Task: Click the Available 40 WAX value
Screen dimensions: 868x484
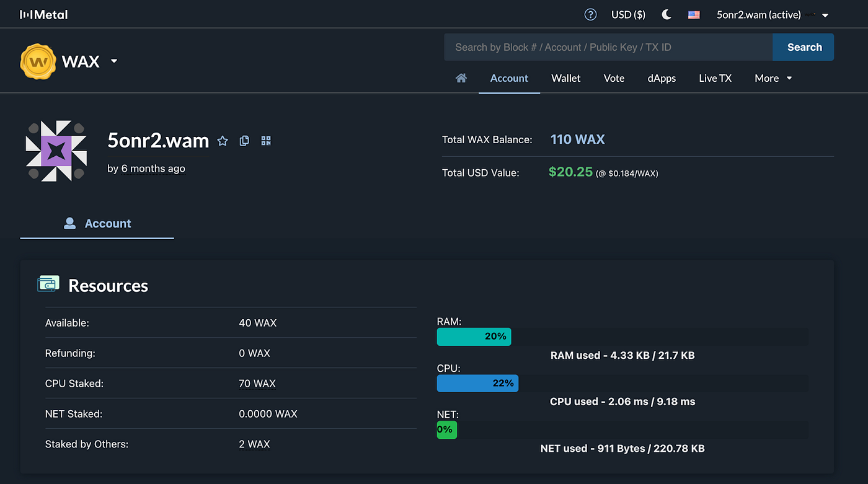Action: (257, 323)
